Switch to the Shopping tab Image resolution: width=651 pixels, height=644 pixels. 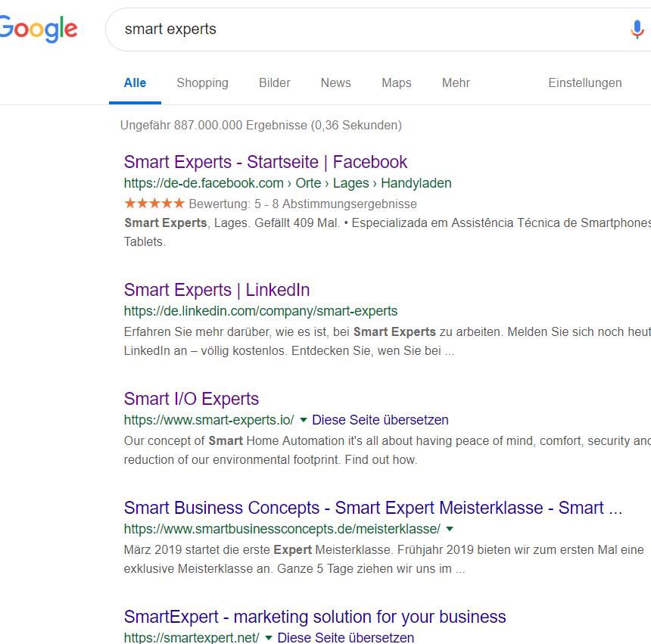(202, 83)
